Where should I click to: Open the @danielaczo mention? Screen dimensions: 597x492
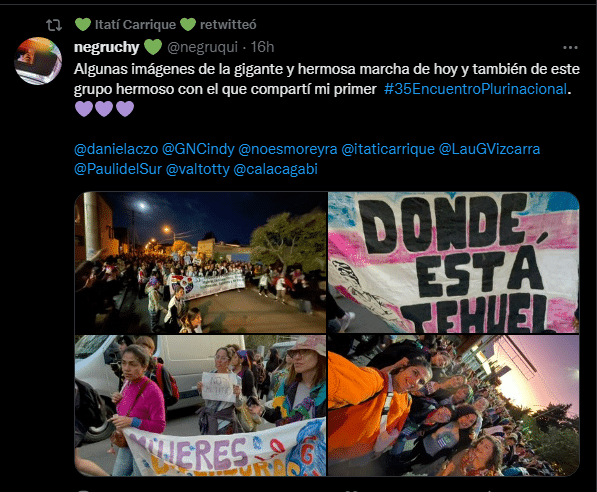pos(116,149)
